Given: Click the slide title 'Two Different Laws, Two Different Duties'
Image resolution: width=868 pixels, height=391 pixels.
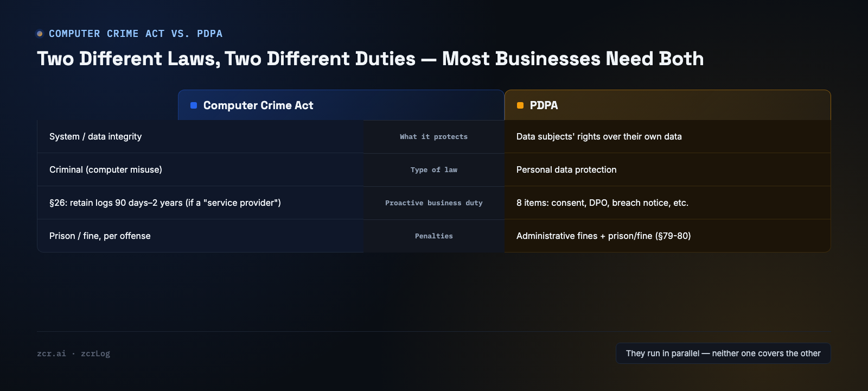Looking at the screenshot, I should [x=371, y=59].
